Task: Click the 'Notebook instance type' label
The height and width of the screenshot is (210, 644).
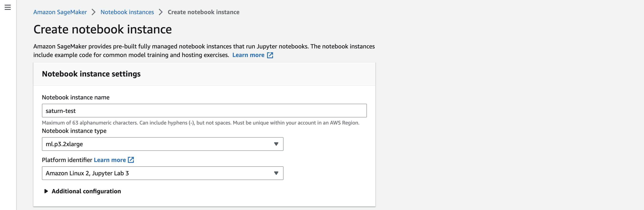Action: pyautogui.click(x=74, y=131)
